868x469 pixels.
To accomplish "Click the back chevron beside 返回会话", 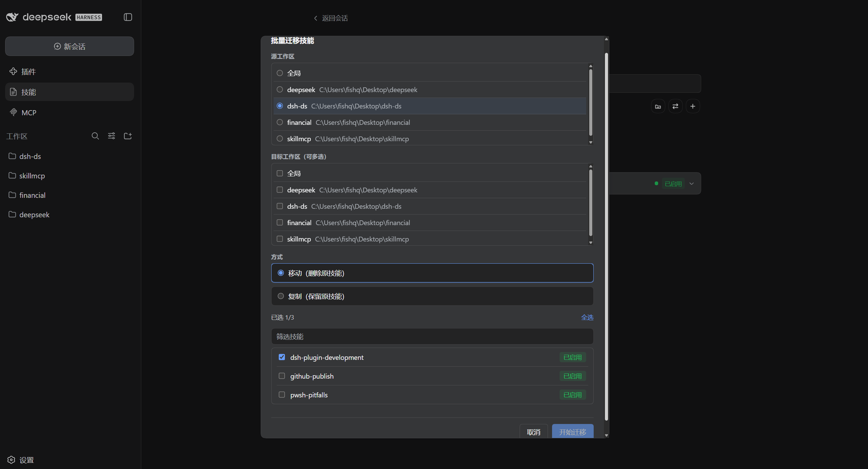I will [316, 18].
